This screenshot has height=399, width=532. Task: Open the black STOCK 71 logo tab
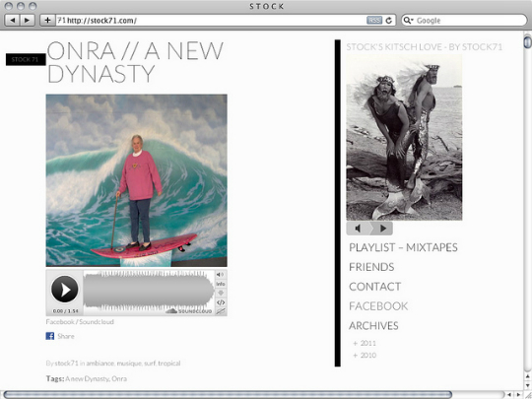(x=26, y=60)
